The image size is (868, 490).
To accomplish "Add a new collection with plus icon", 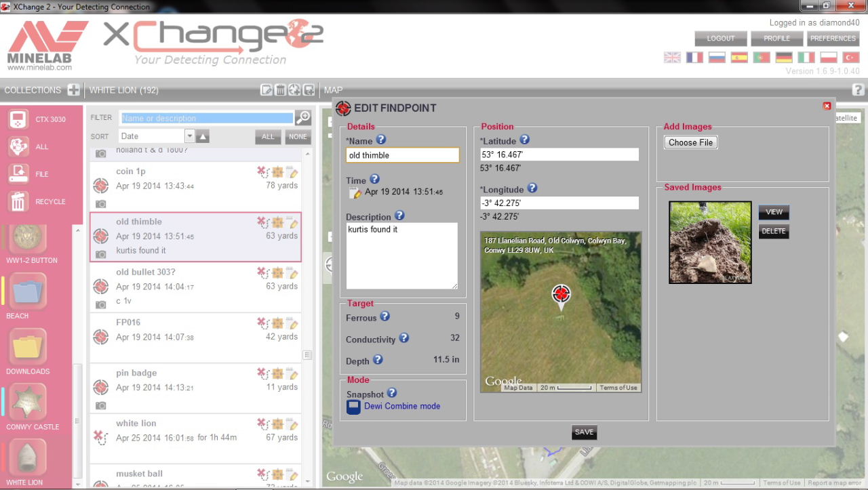I will pyautogui.click(x=74, y=90).
